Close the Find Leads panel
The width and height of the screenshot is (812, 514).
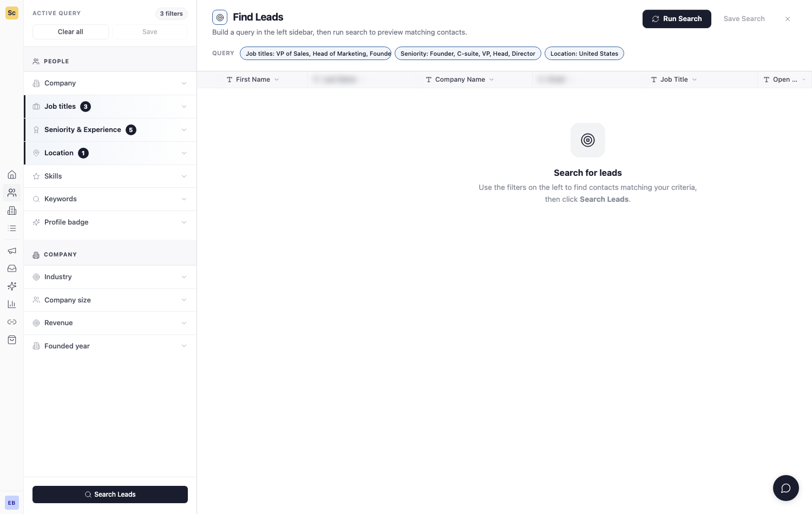tap(788, 19)
